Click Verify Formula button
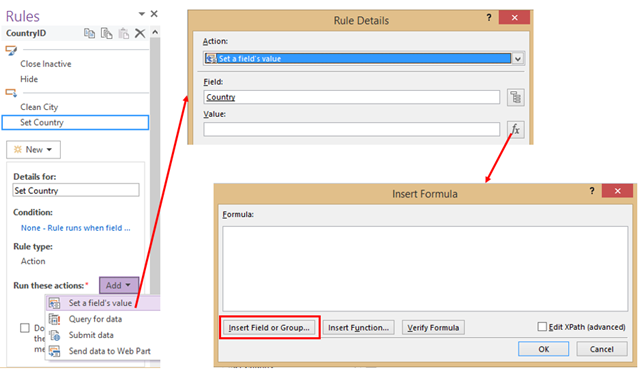Viewport: 640px width, 370px height. pos(433,328)
